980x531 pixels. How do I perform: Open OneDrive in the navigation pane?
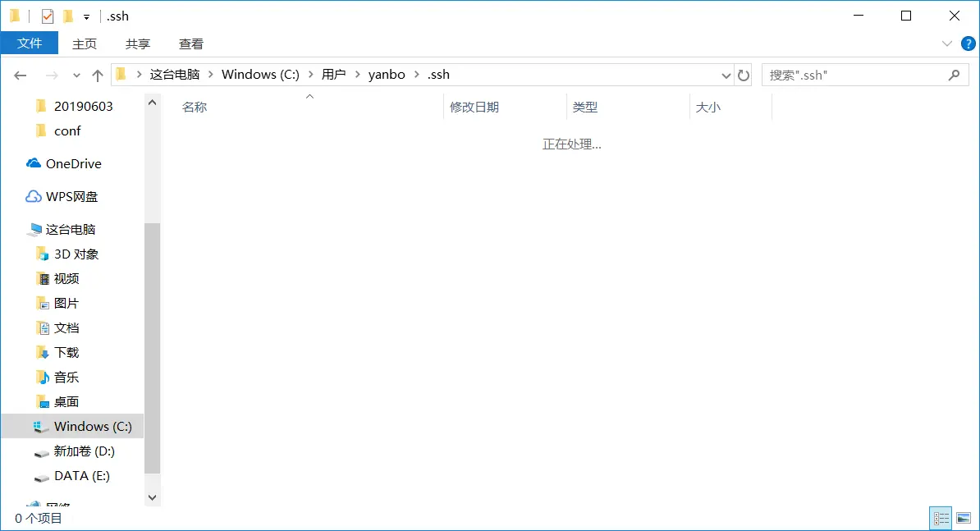pos(73,163)
